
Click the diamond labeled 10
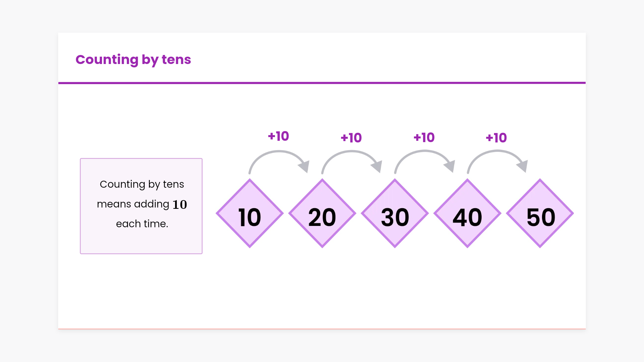pos(250,214)
